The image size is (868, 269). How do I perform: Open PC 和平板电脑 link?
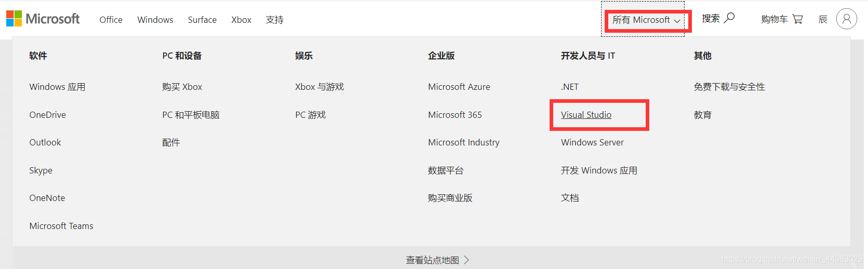click(x=191, y=115)
